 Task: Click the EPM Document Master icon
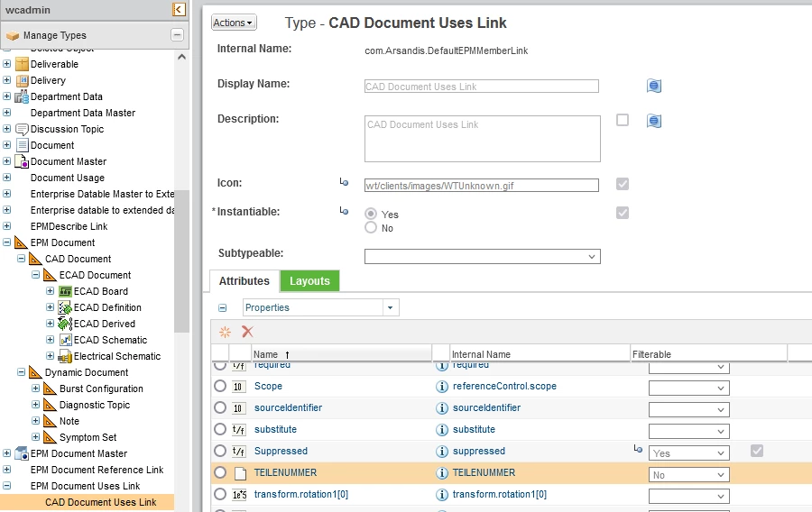pos(22,453)
